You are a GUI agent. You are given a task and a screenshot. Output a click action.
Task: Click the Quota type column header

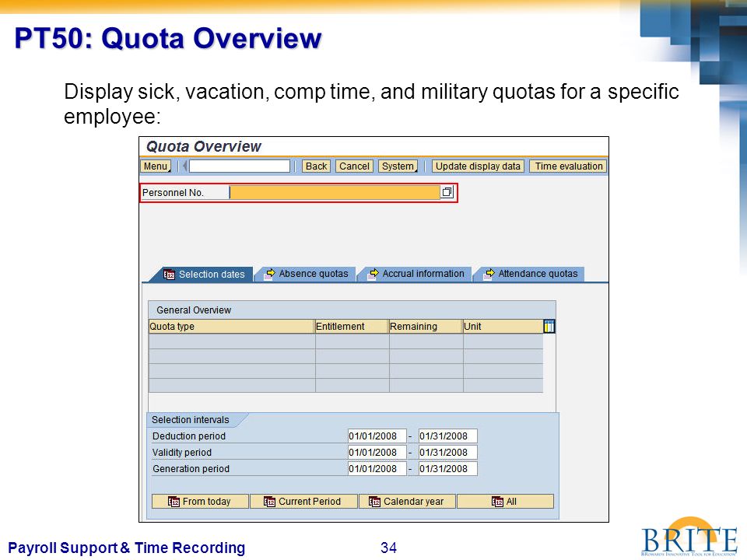(232, 326)
